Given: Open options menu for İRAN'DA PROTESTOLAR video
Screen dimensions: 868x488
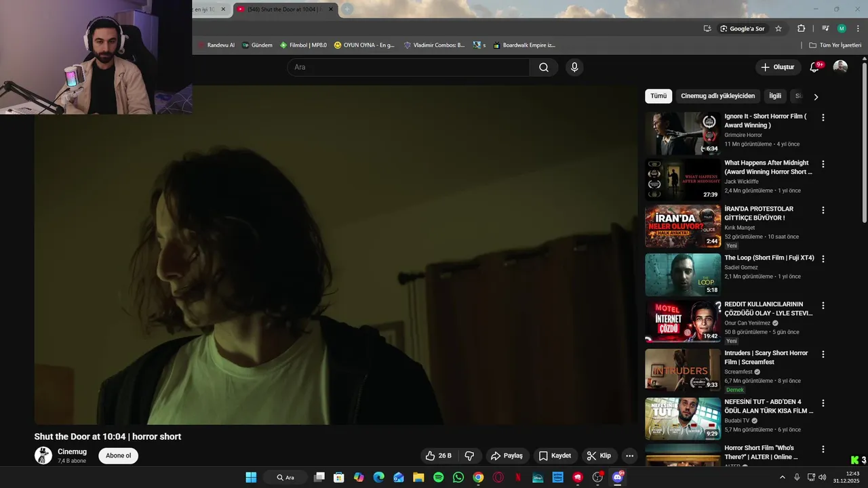Looking at the screenshot, I should click(823, 210).
